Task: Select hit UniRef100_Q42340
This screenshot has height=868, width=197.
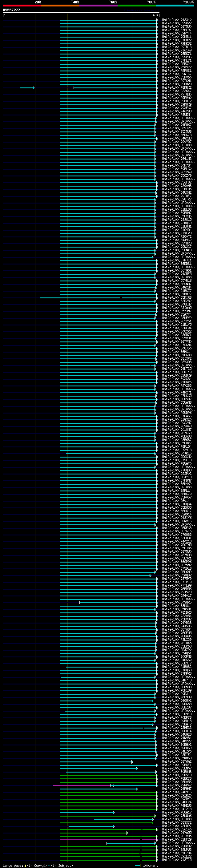Action: click(176, 20)
